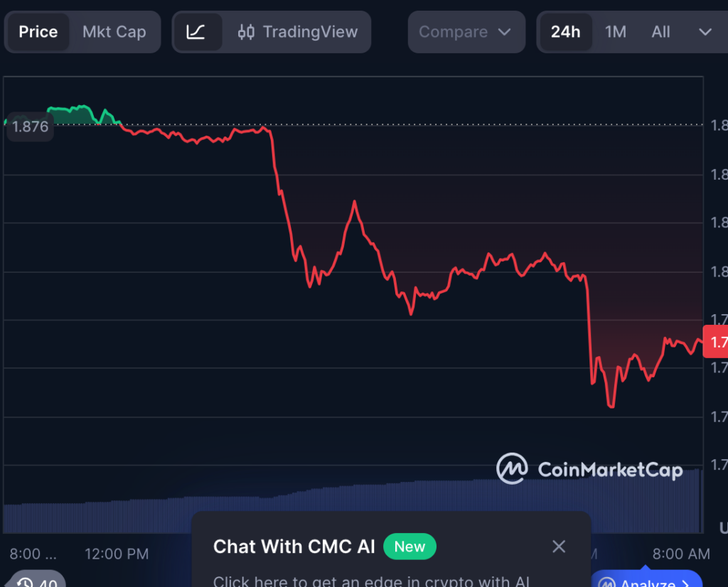The width and height of the screenshot is (728, 587).
Task: Toggle to Mkt Cap view
Action: [x=116, y=31]
